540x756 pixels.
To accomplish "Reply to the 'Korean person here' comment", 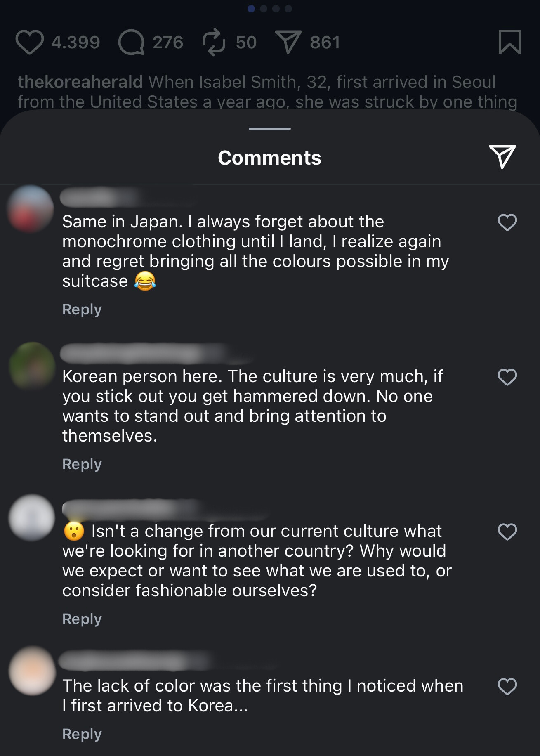I will [82, 464].
